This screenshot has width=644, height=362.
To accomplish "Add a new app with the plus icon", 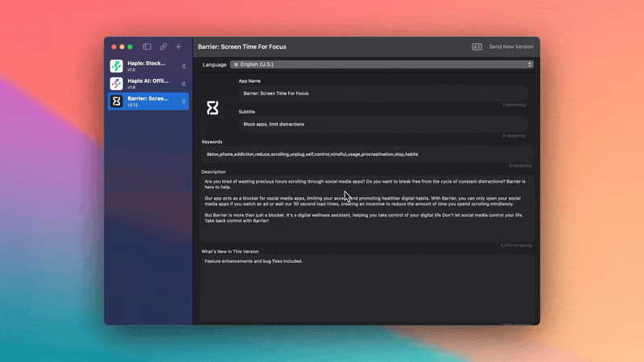I will 178,47.
